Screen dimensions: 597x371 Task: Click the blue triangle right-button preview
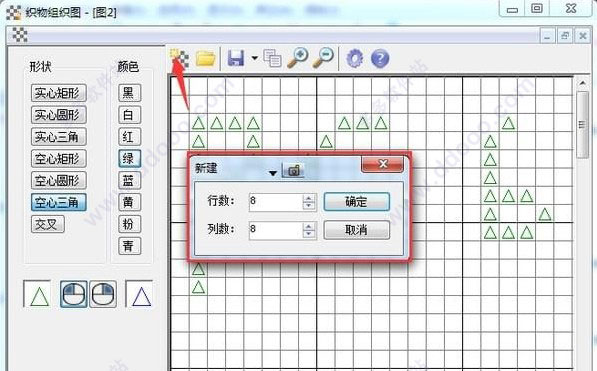click(x=139, y=294)
